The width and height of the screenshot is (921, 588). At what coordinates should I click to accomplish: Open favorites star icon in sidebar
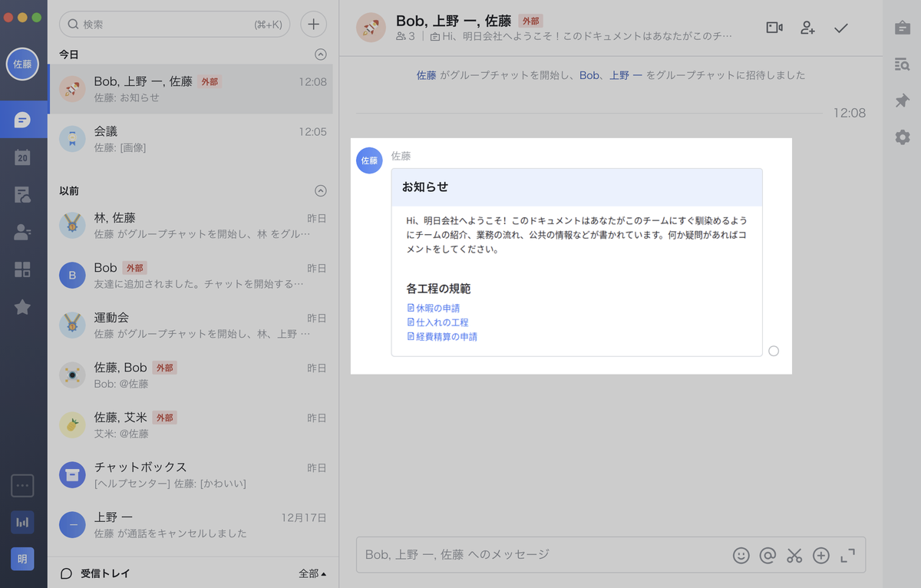23,307
